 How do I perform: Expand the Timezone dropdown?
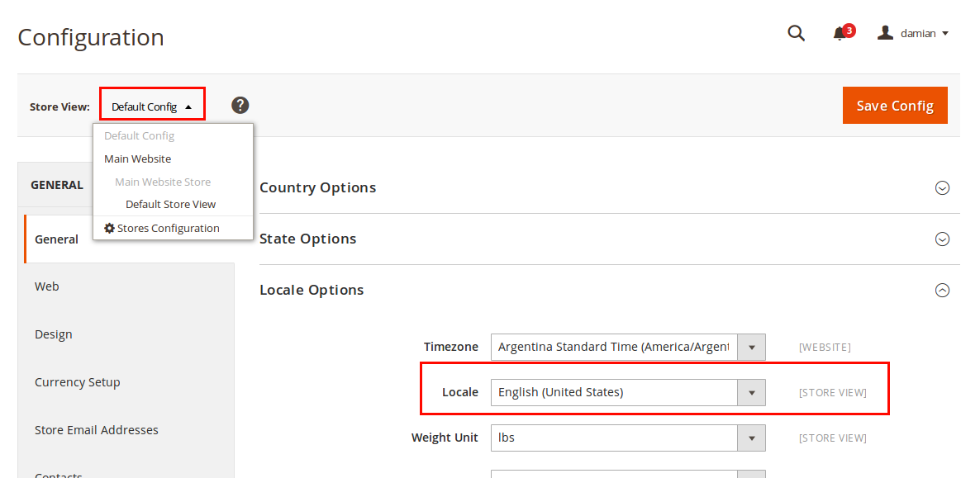(751, 347)
